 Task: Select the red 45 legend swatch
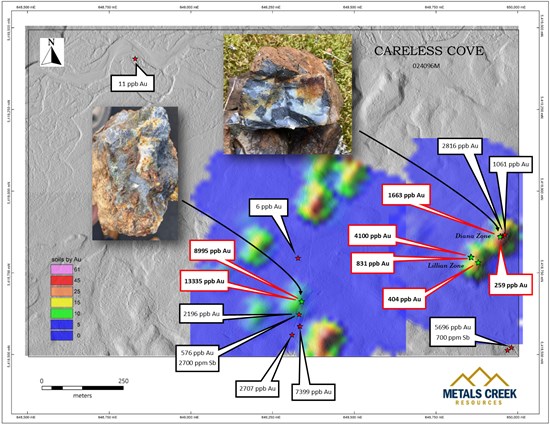point(62,281)
